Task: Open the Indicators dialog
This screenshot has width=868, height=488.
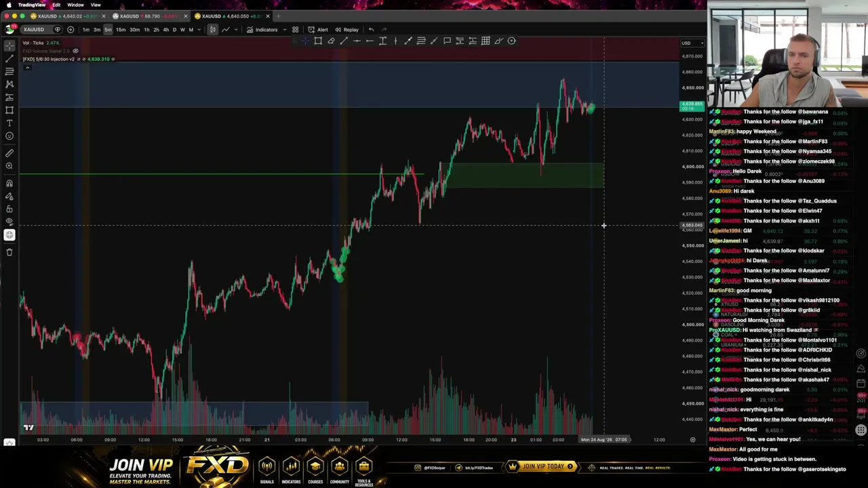Action: point(262,30)
